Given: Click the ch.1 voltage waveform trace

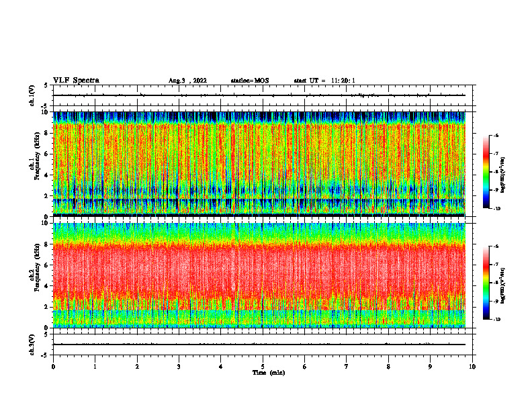Looking at the screenshot, I should pyautogui.click(x=259, y=95).
